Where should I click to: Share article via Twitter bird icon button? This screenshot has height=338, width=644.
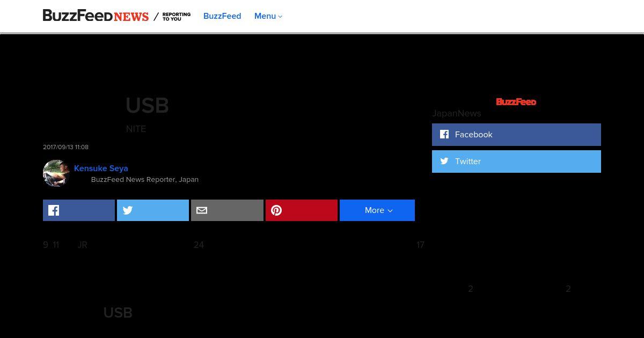[x=153, y=210]
